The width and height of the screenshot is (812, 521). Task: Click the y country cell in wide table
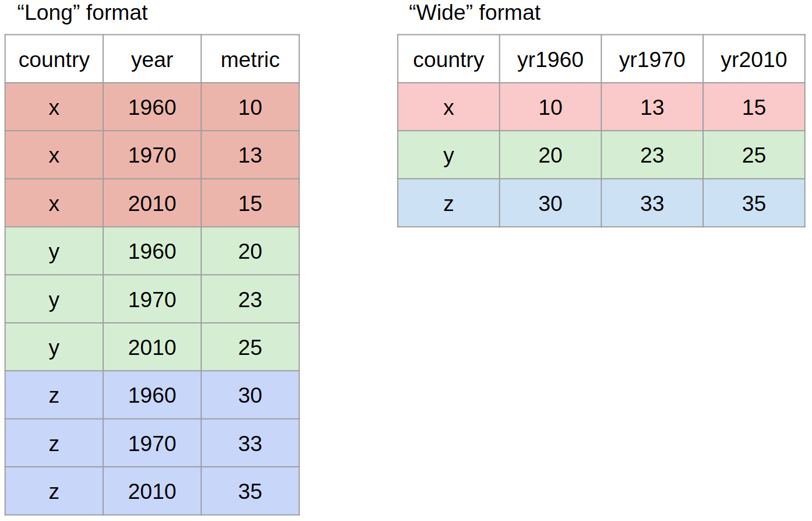click(x=448, y=156)
